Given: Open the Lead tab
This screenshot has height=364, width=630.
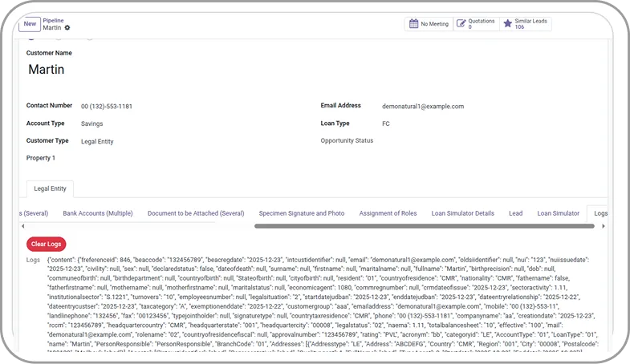Looking at the screenshot, I should click(x=515, y=213).
